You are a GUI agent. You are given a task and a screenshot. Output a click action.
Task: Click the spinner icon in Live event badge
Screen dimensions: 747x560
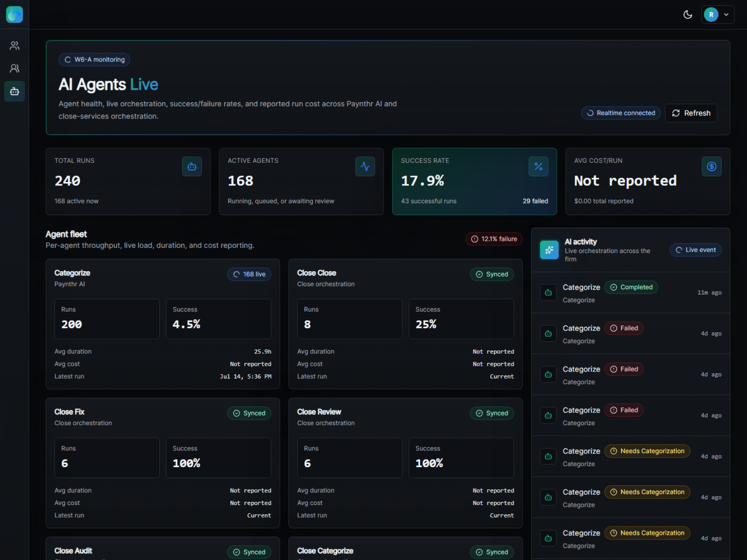(679, 250)
